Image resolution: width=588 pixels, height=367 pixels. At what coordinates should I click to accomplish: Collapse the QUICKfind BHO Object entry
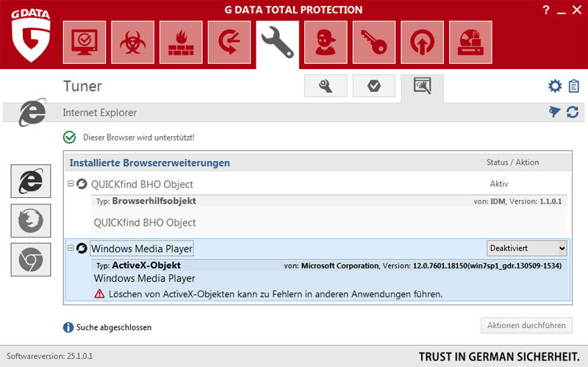point(71,184)
